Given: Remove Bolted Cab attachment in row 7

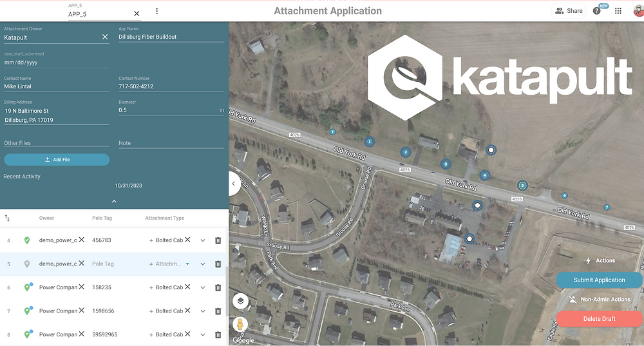Looking at the screenshot, I should click(x=187, y=311).
